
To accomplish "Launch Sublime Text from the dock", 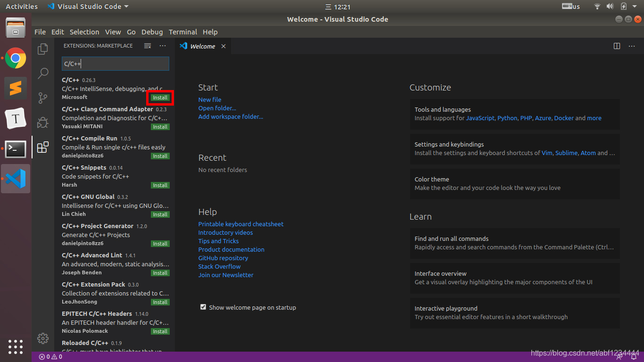I will click(x=16, y=88).
